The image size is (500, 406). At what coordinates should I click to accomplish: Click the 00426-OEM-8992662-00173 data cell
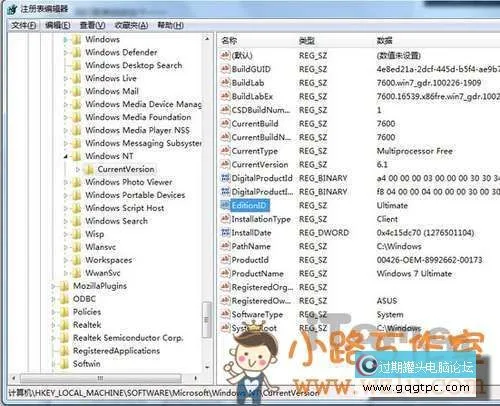pyautogui.click(x=429, y=260)
